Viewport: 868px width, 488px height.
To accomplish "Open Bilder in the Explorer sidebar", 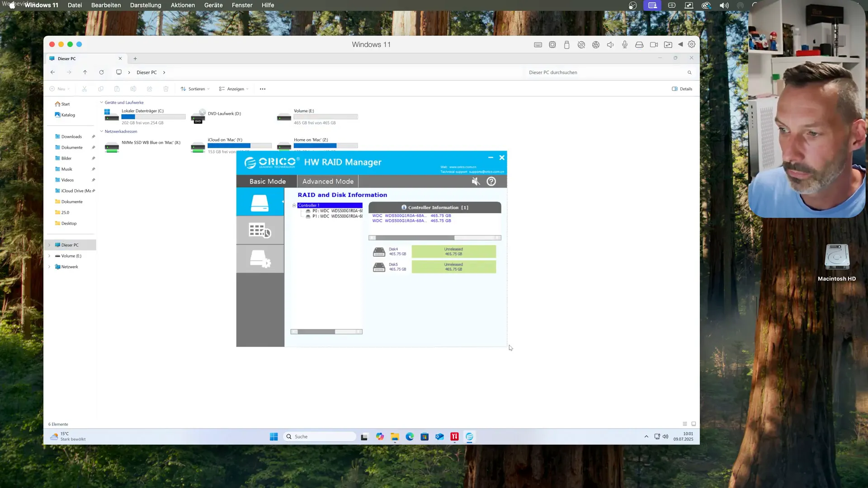I will [x=66, y=158].
